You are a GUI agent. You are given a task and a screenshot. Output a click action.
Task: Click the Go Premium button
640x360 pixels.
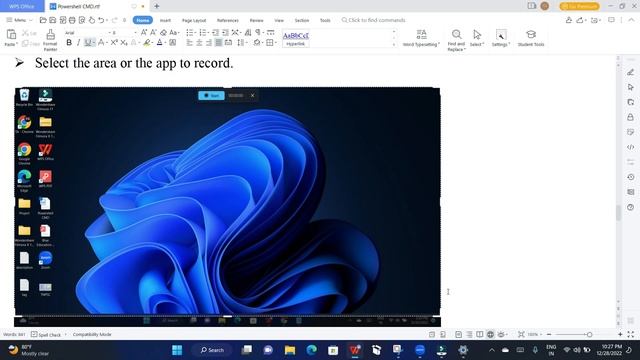pos(580,6)
